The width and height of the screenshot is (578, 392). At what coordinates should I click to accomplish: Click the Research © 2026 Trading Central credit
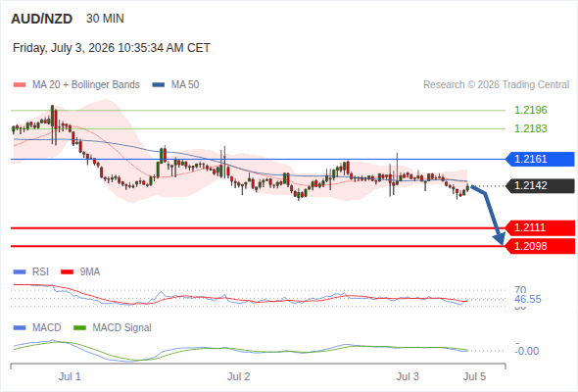(496, 85)
